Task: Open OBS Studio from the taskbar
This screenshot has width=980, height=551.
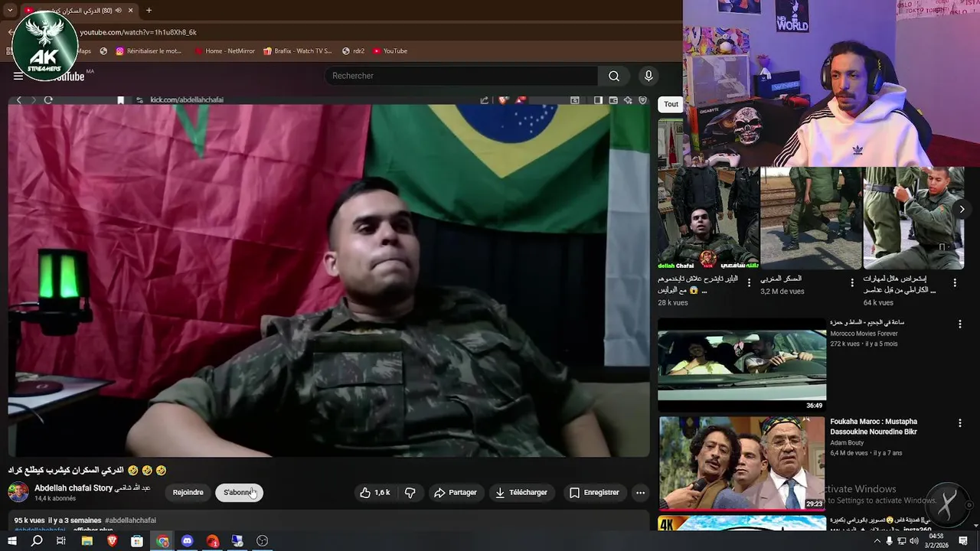Action: click(x=263, y=541)
